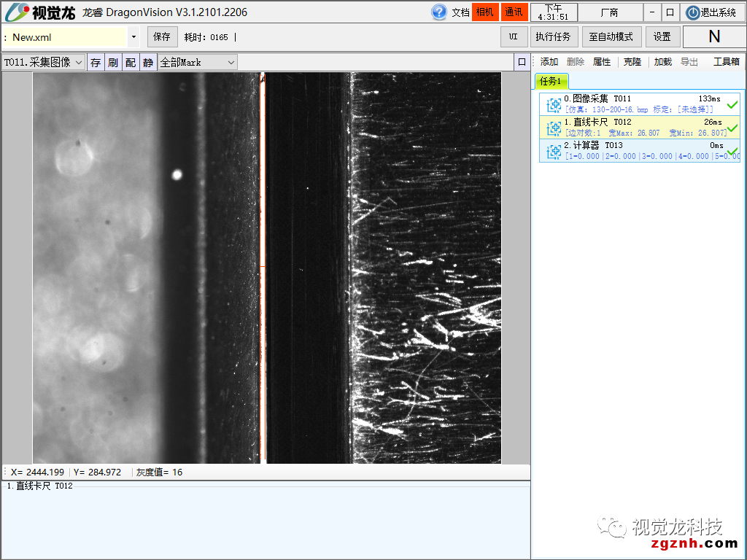Click the 存 save-image icon button
This screenshot has height=560, width=747.
pyautogui.click(x=96, y=63)
